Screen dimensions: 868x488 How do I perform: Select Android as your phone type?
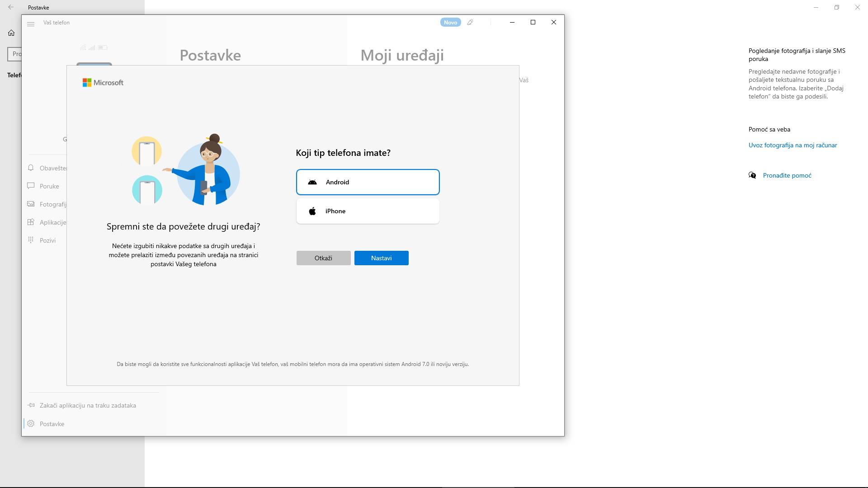click(x=368, y=182)
